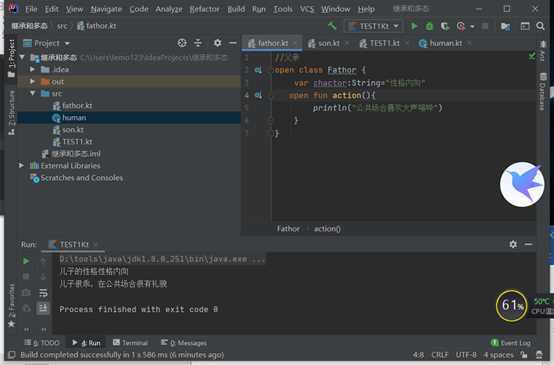Click the Run with Coverage icon

444,26
